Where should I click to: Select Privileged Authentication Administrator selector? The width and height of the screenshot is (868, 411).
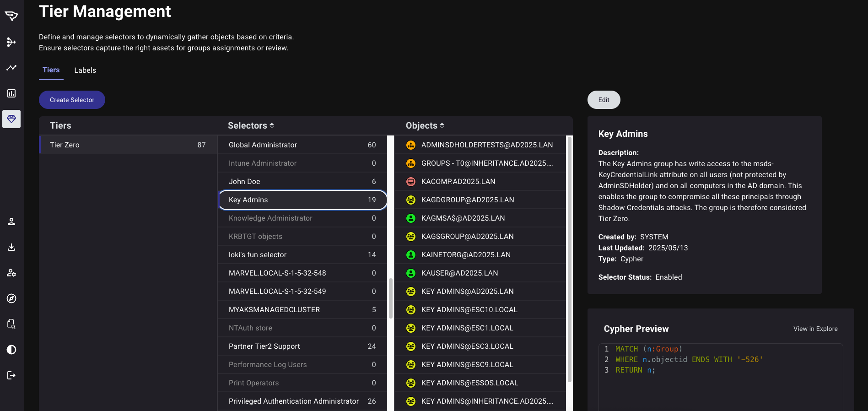point(302,401)
